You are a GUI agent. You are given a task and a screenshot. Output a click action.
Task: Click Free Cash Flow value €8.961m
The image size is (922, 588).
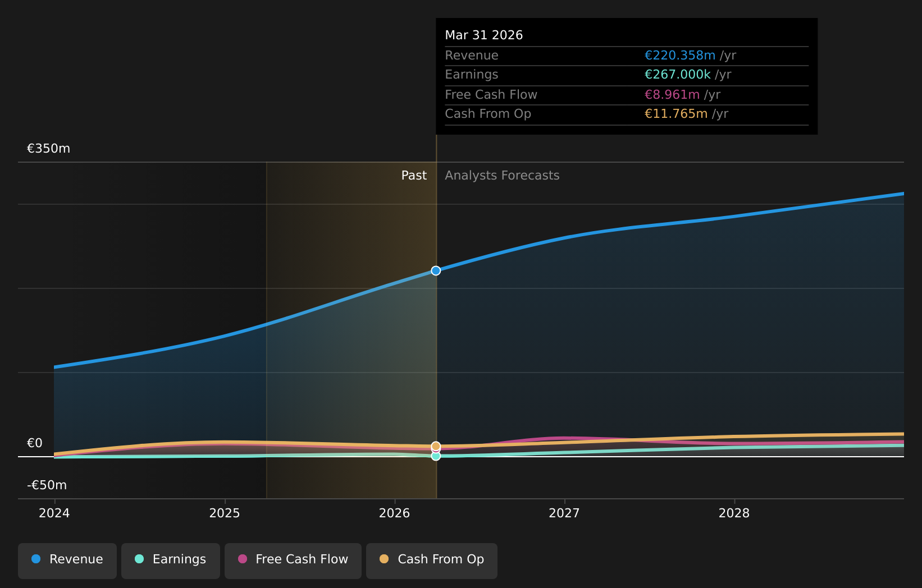click(672, 95)
